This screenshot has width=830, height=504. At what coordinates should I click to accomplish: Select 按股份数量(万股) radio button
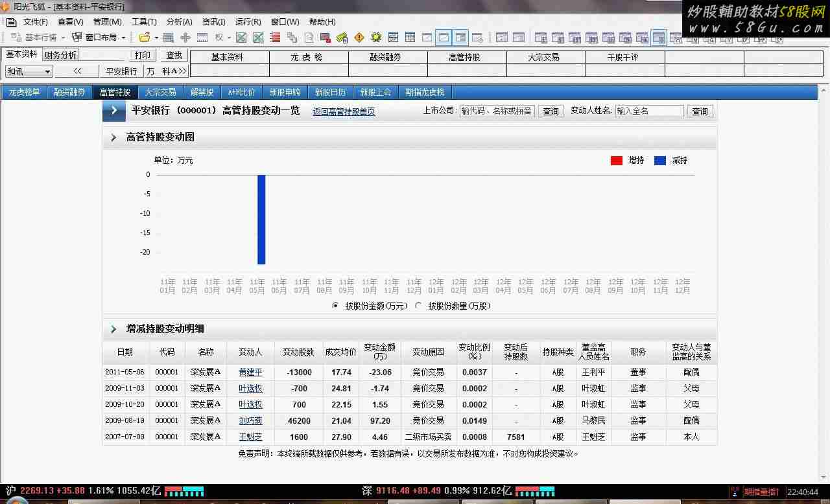point(418,306)
